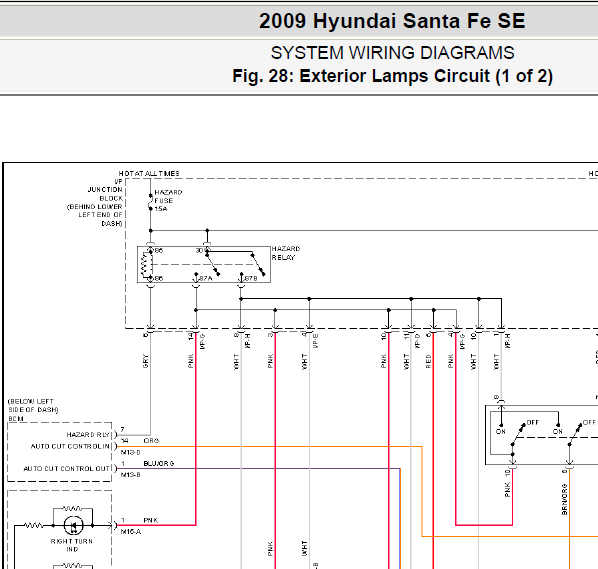Click the "BRN/ORG" wire label
598x569 pixels.
[x=564, y=500]
